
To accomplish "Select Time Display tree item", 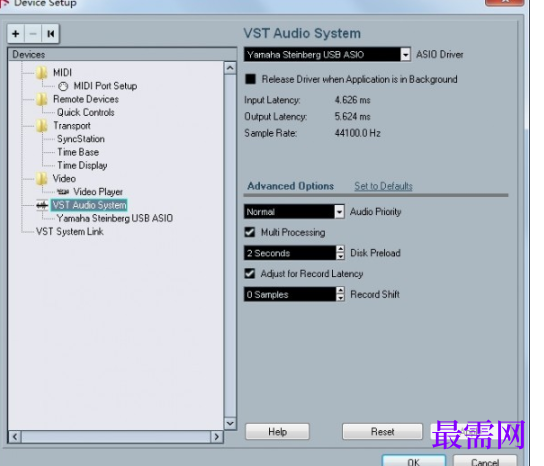I will click(82, 166).
